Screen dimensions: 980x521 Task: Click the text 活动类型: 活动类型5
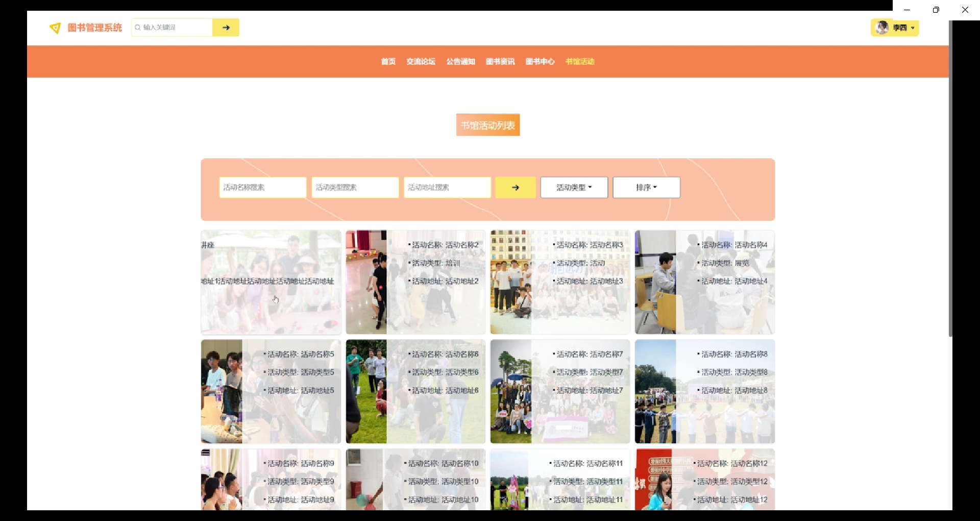pyautogui.click(x=301, y=372)
